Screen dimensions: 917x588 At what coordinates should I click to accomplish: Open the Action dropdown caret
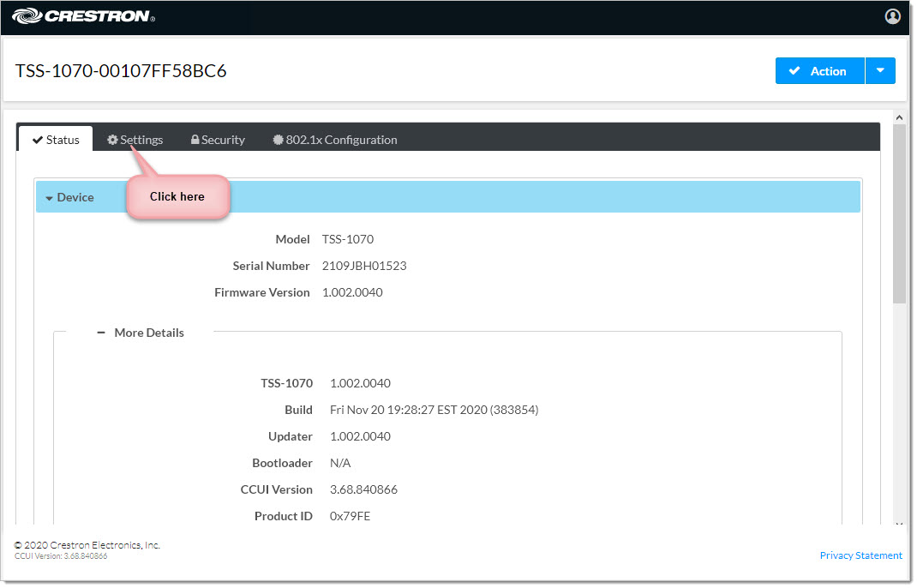click(880, 71)
